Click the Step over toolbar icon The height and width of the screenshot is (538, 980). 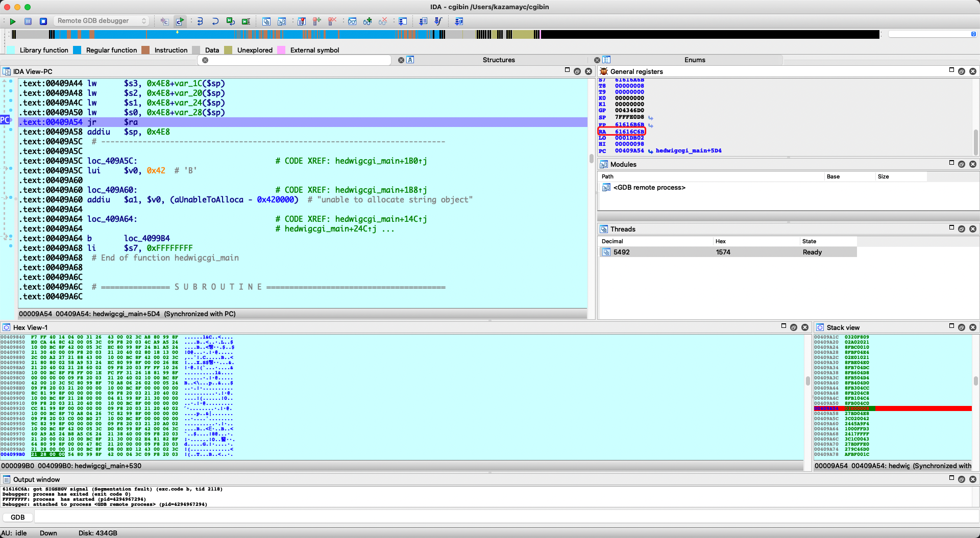tap(215, 21)
